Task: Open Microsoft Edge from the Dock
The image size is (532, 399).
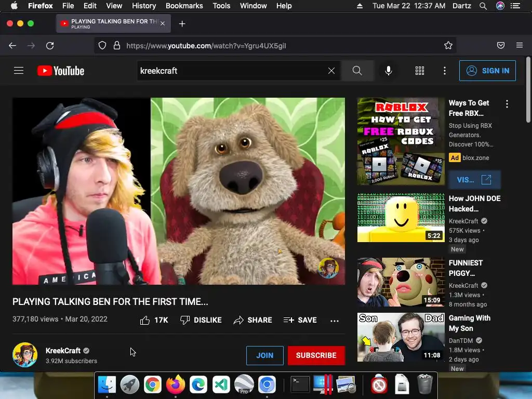Action: [x=198, y=385]
